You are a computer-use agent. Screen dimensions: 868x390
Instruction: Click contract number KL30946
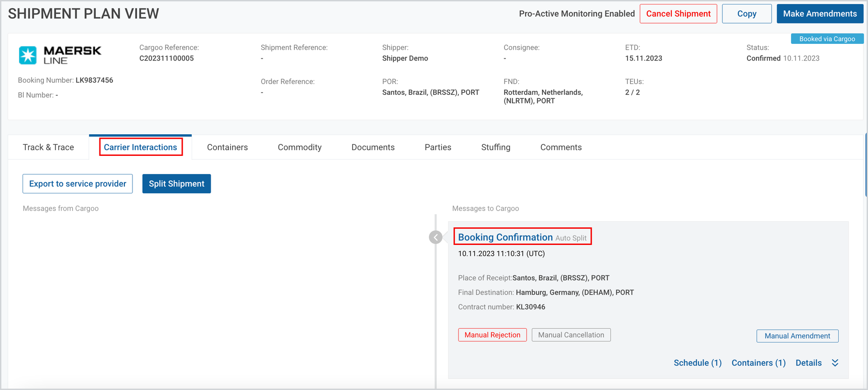(x=531, y=307)
